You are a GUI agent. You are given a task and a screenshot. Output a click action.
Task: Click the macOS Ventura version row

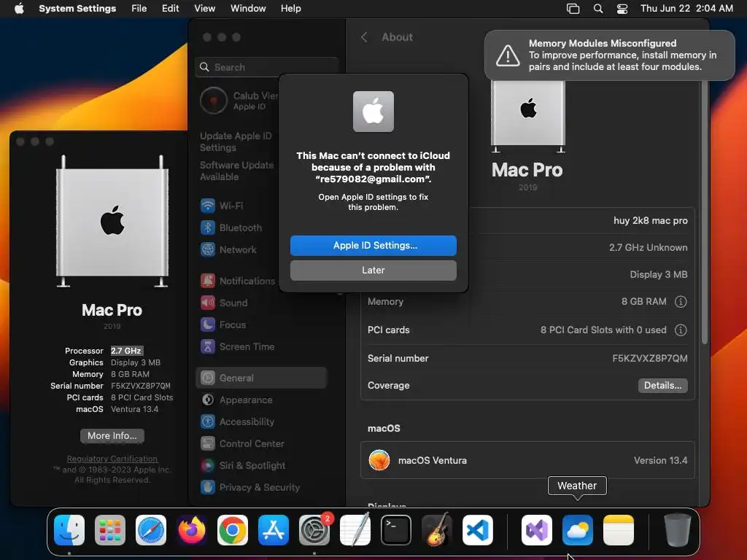pos(527,461)
